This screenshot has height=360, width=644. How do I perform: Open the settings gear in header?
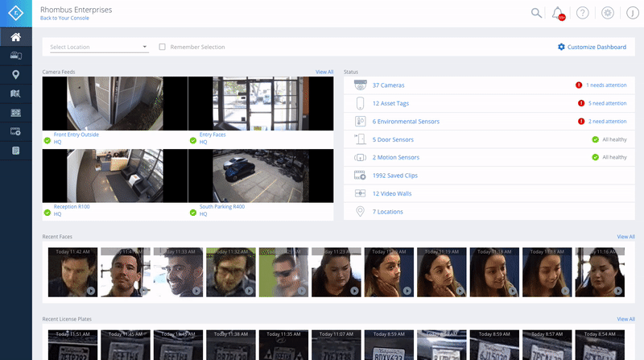tap(607, 13)
